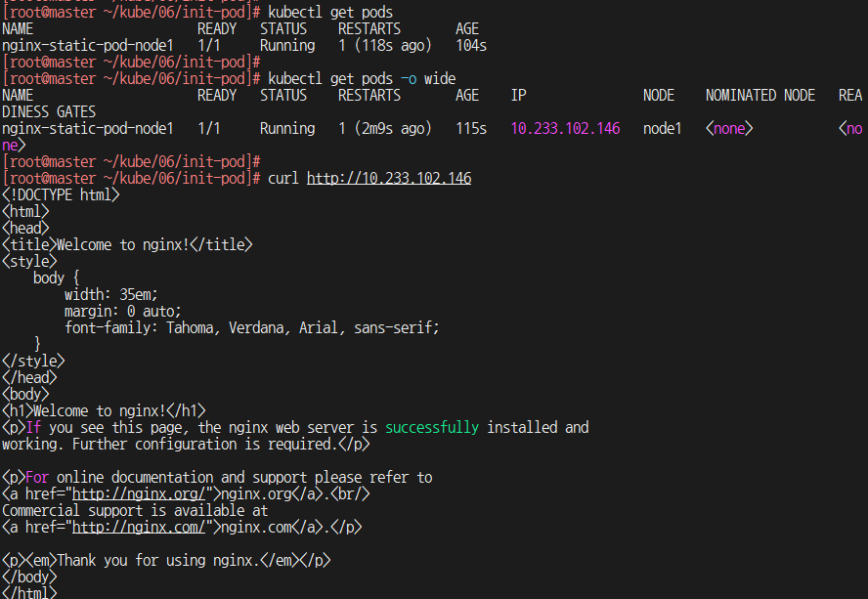Click the underlined URL http://10.233.102.146 in curl command
This screenshot has width=868, height=599.
click(389, 178)
